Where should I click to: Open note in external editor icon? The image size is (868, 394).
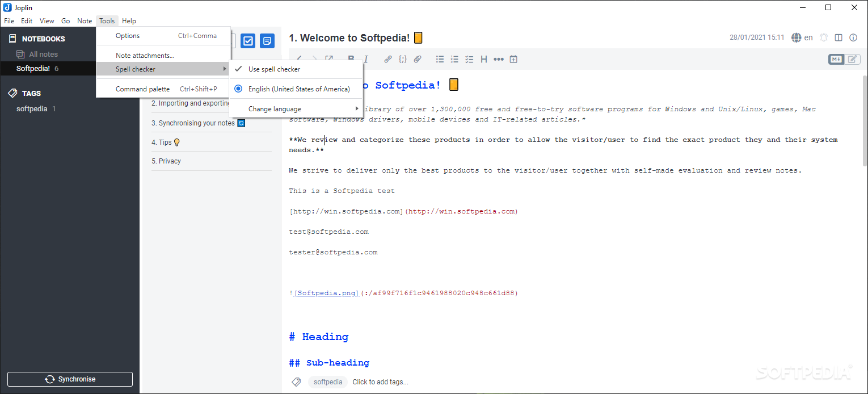click(329, 59)
